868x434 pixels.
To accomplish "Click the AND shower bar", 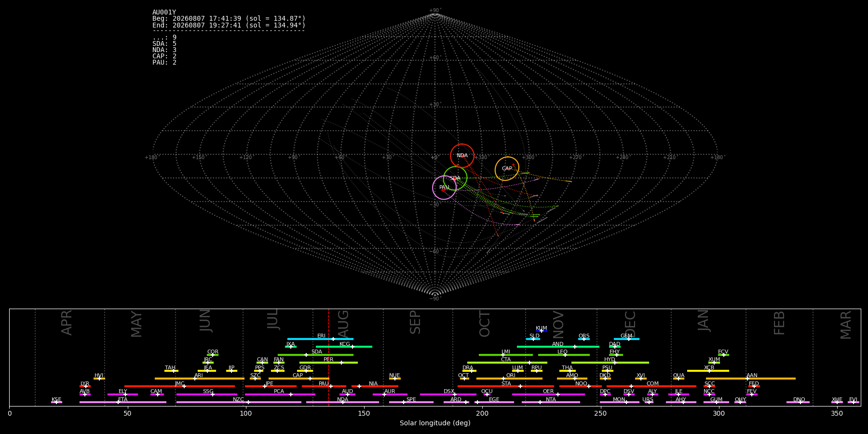I will 558,347.
